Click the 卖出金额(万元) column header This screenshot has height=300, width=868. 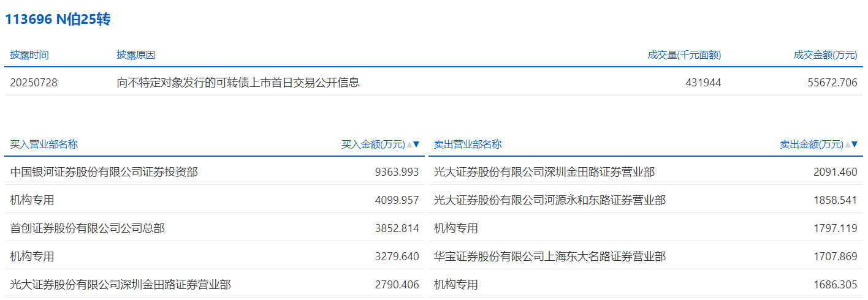(x=811, y=144)
